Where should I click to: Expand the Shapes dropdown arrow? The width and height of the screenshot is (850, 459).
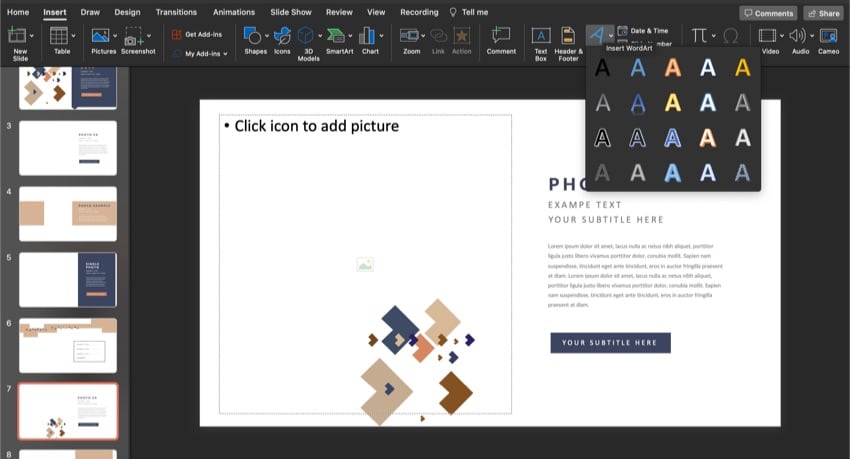tap(267, 36)
